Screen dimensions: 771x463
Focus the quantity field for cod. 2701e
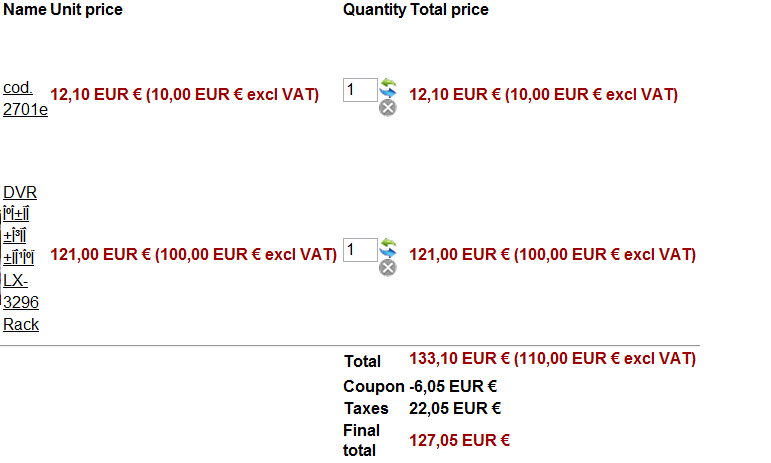coord(360,90)
